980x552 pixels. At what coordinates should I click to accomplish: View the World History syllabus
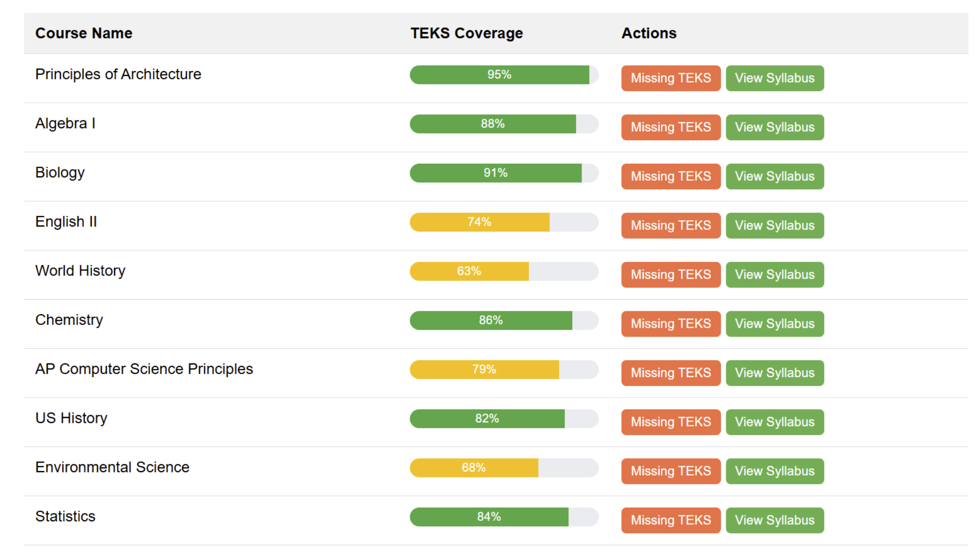click(x=774, y=274)
